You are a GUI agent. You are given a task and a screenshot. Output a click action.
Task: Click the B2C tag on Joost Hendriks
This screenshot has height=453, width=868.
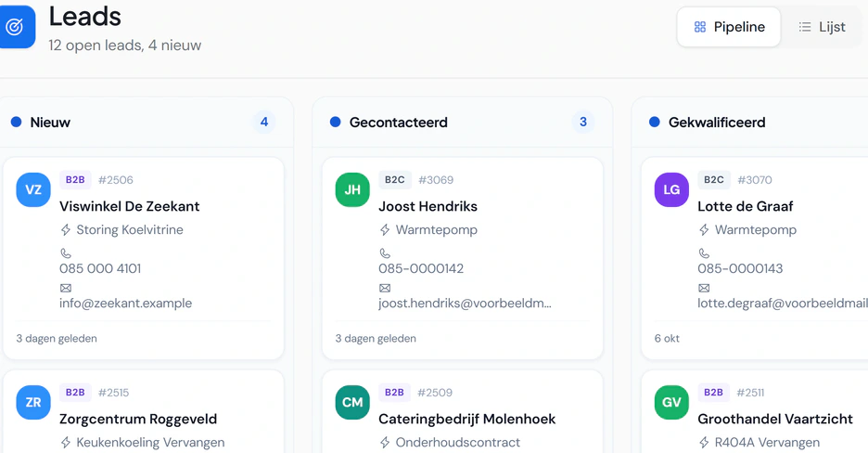coord(395,180)
